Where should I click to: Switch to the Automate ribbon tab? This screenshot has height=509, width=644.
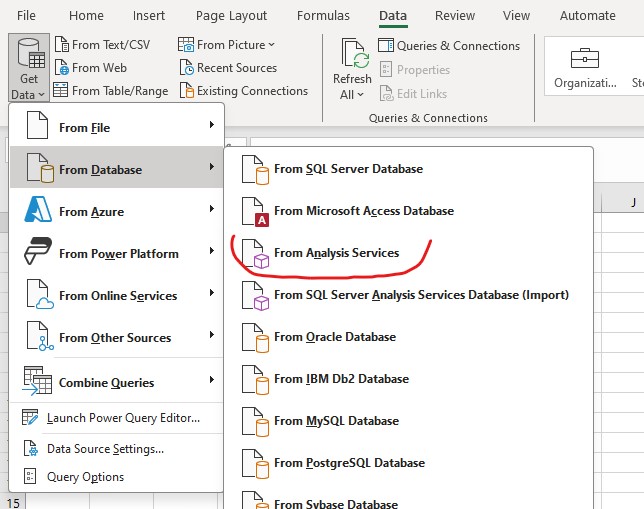[588, 16]
